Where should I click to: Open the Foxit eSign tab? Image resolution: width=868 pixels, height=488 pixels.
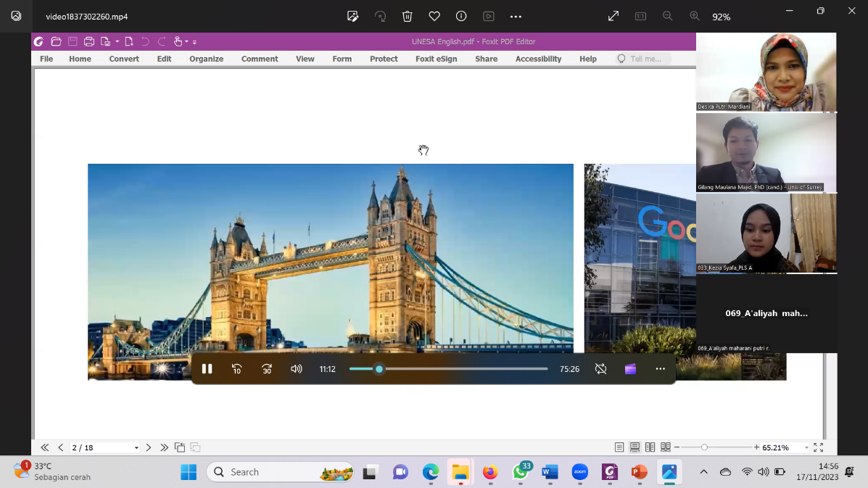pyautogui.click(x=437, y=59)
